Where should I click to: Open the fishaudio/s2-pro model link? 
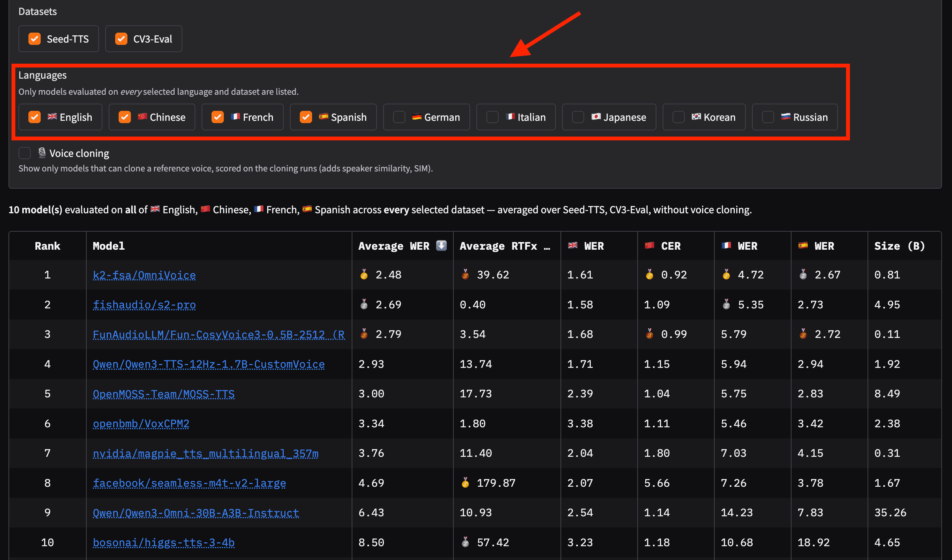coord(144,305)
